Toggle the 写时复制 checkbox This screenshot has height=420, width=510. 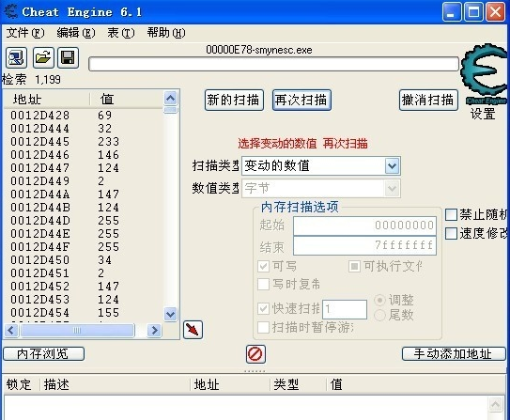pyautogui.click(x=264, y=285)
